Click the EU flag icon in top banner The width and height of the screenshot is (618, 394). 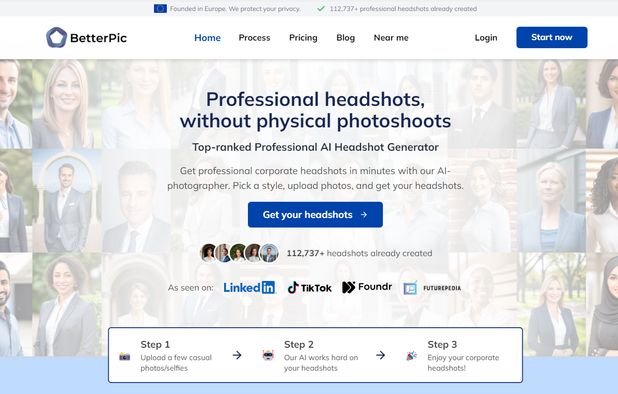coord(160,8)
